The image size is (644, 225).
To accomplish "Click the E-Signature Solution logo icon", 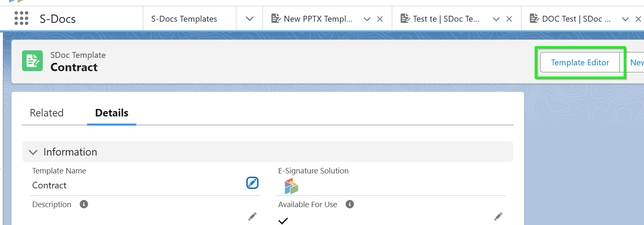I will coord(291,186).
